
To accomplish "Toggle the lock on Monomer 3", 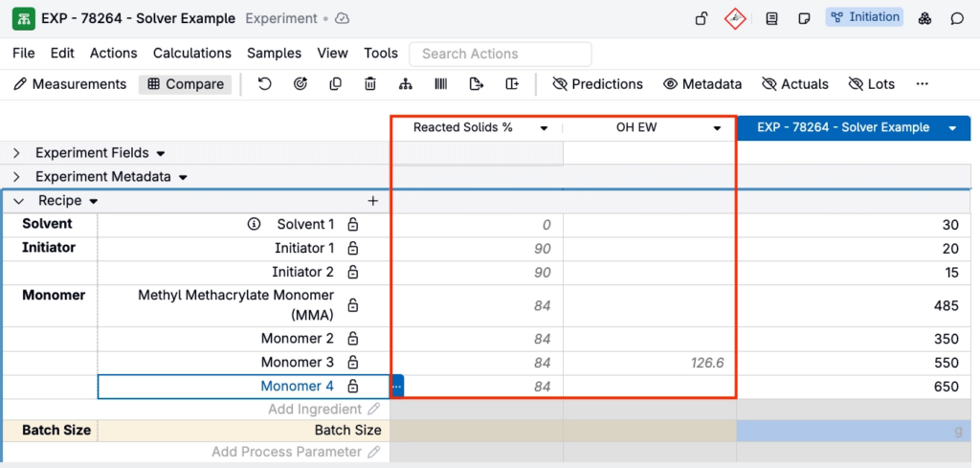I will 353,363.
